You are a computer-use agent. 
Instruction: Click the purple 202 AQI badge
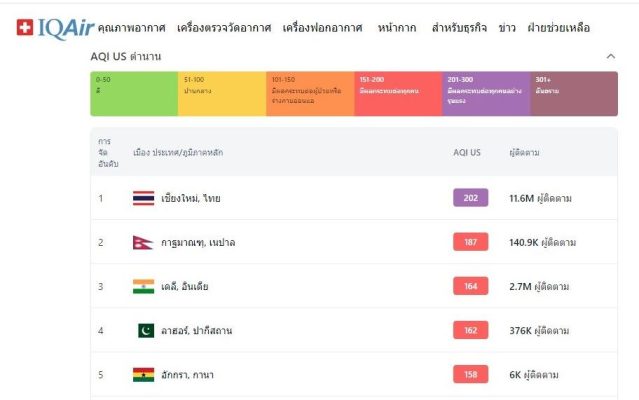471,198
